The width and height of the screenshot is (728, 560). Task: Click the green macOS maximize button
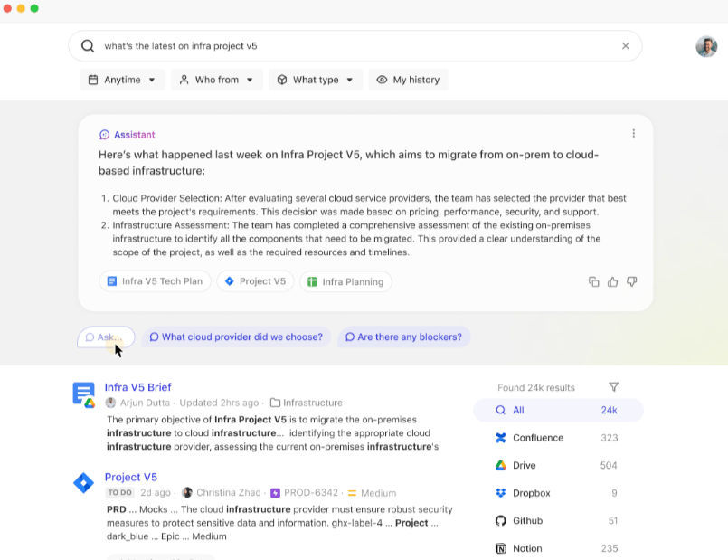[x=34, y=8]
